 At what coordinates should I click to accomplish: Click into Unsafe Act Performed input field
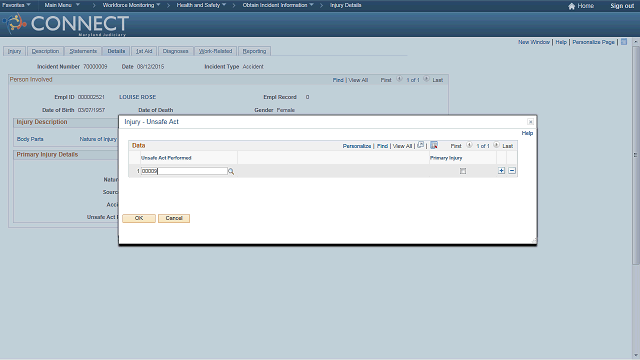click(x=184, y=171)
